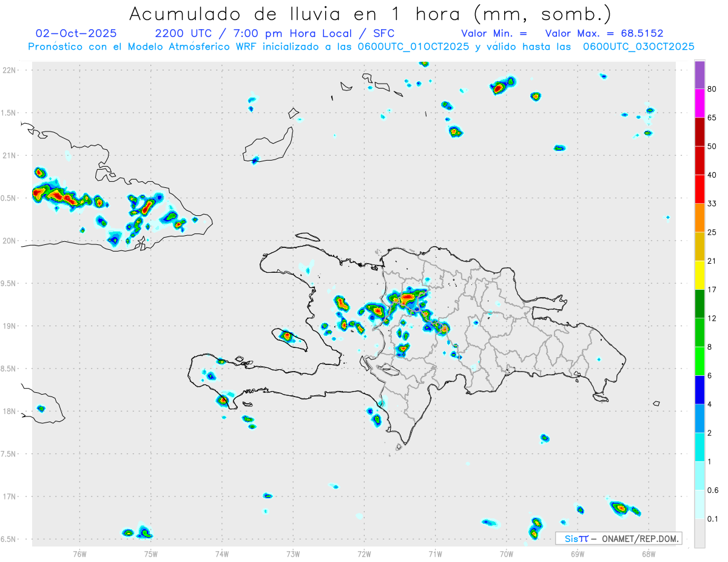
Task: Click the pale cyan 0.6–1 legend band
Action: click(x=699, y=475)
